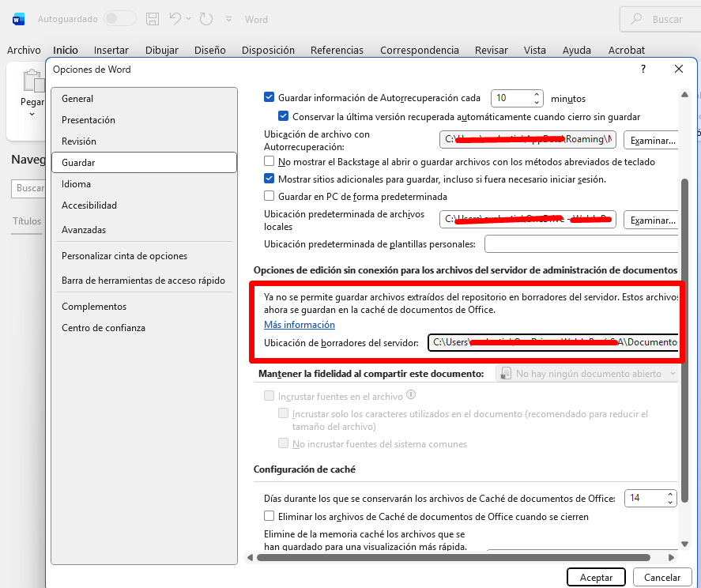Viewport: 701px width, 588px height.
Task: Select the Revisión options category
Action: click(x=144, y=141)
